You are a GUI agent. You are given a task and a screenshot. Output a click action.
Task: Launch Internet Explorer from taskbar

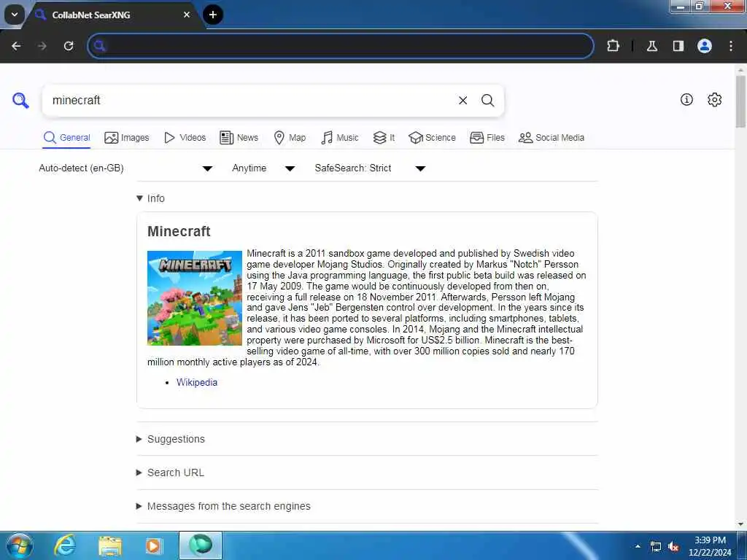pyautogui.click(x=65, y=545)
